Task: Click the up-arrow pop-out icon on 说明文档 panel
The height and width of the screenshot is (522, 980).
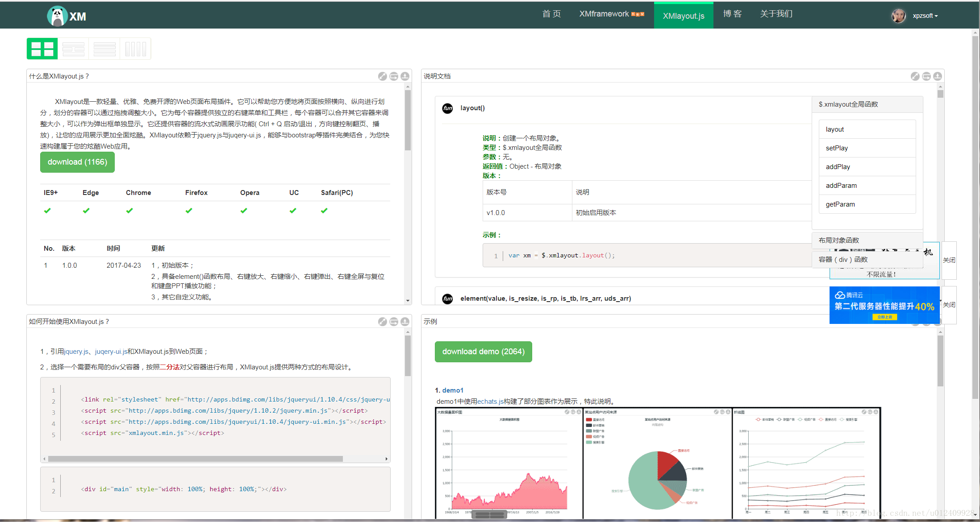Action: [938, 76]
